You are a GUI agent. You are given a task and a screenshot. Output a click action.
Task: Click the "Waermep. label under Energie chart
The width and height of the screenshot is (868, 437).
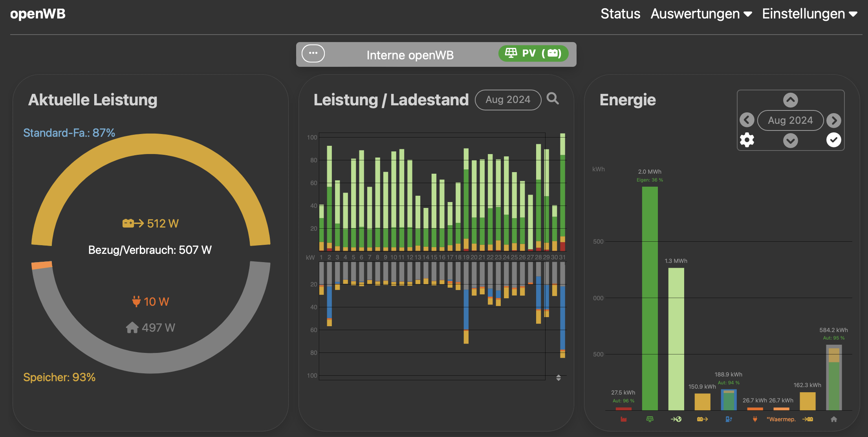tap(781, 419)
